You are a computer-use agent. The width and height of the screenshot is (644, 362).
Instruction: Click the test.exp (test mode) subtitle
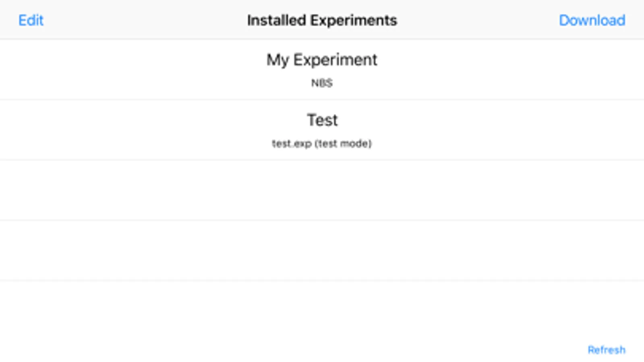click(x=322, y=144)
